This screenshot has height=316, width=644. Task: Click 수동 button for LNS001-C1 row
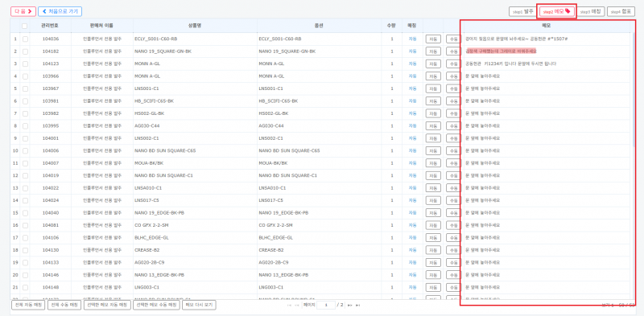(453, 88)
